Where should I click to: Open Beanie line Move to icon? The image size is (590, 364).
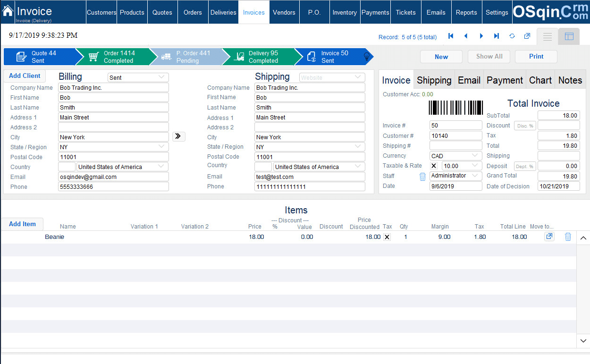click(549, 237)
